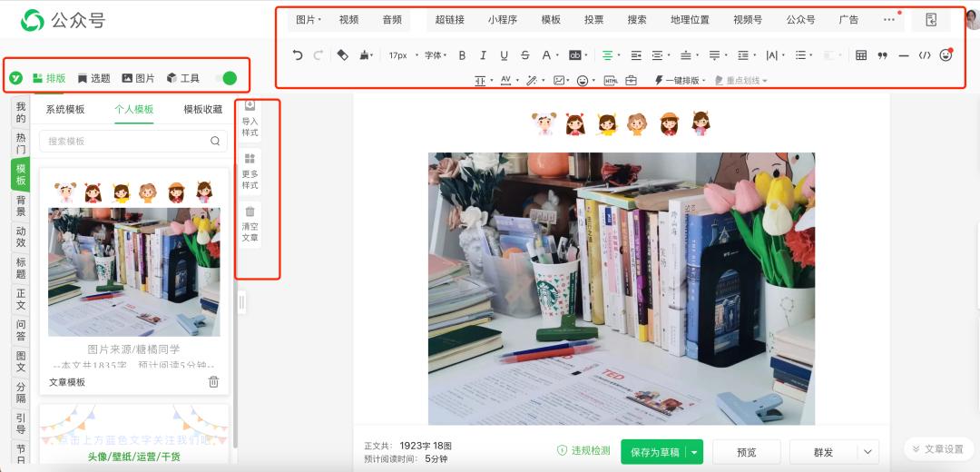Switch to the 系统模板 tab
980x472 pixels.
pos(65,110)
